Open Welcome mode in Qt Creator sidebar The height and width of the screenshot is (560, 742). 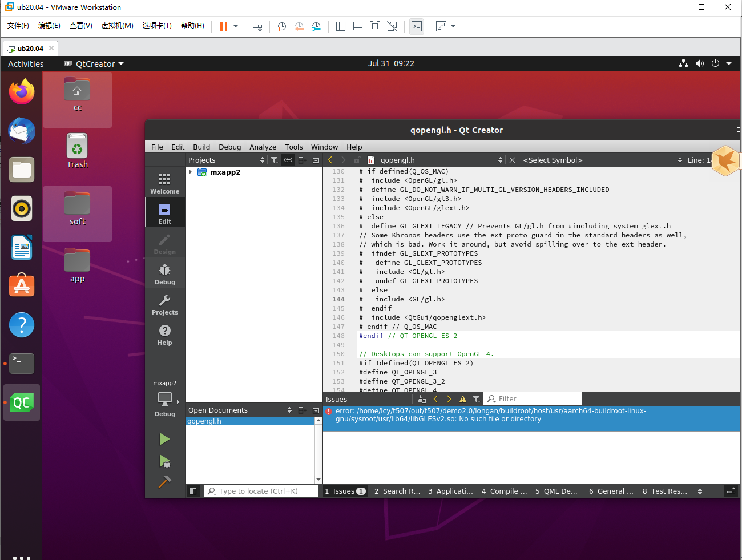coord(165,182)
